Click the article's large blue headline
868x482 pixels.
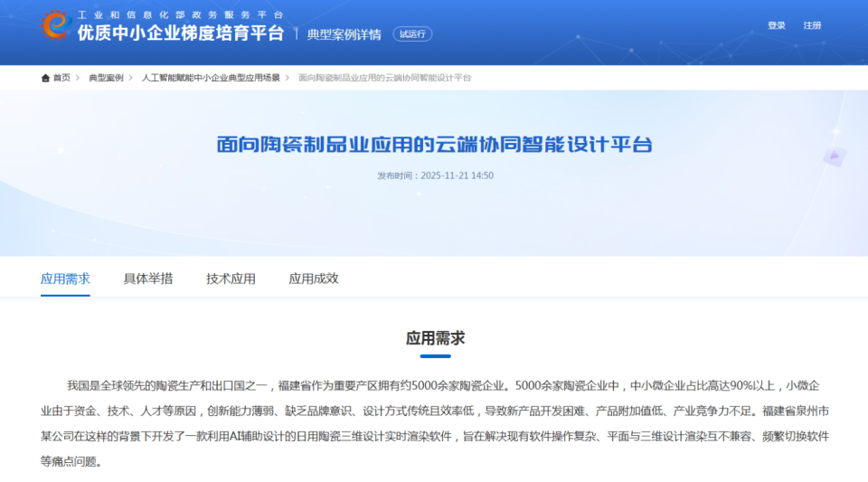click(x=435, y=145)
